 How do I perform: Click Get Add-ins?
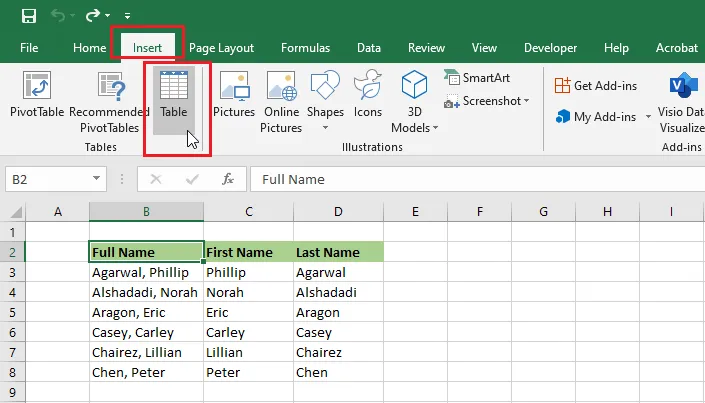[x=596, y=85]
